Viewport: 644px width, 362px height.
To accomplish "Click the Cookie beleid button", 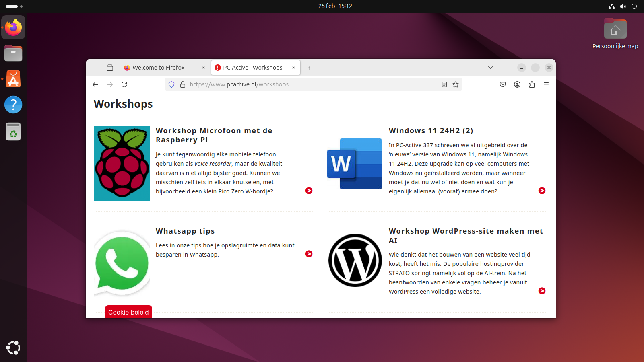I will 128,312.
